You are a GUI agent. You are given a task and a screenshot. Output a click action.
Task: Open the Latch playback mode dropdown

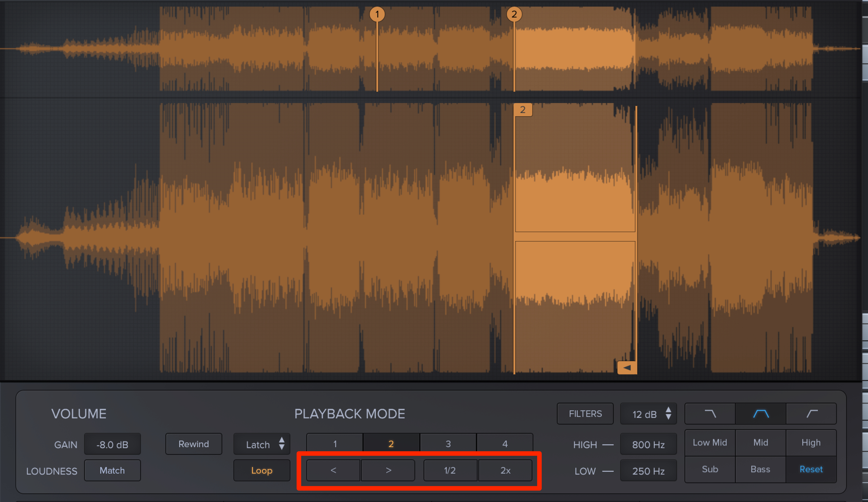262,444
